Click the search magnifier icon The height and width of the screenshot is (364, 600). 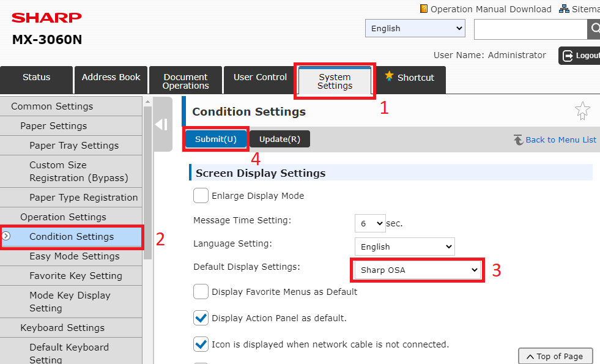[594, 29]
